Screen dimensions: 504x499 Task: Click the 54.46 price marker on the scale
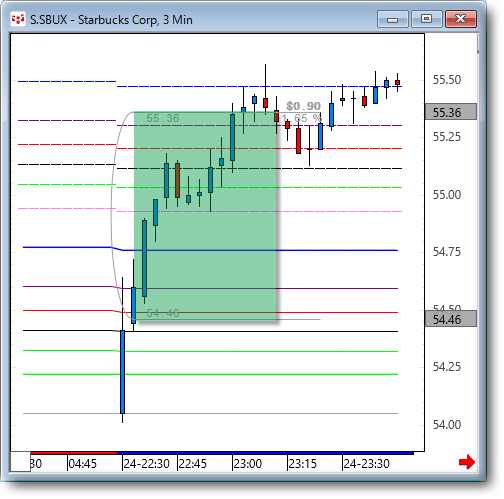tap(451, 319)
